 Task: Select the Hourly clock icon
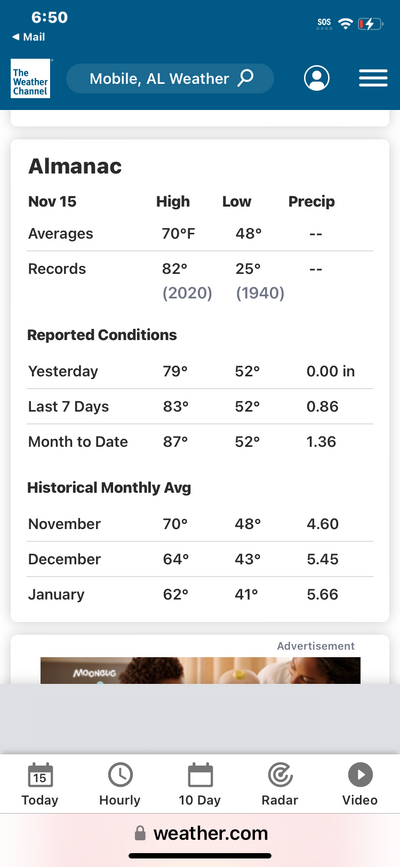[x=120, y=775]
